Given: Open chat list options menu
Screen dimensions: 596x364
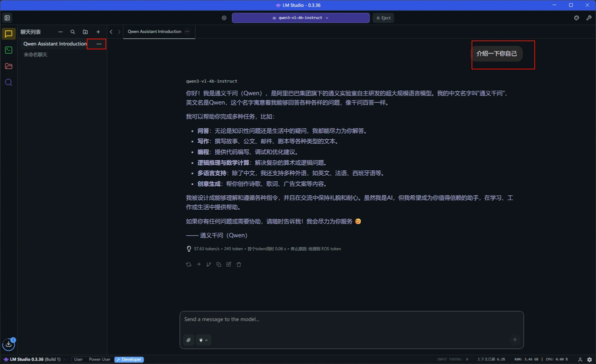Looking at the screenshot, I should tap(60, 32).
